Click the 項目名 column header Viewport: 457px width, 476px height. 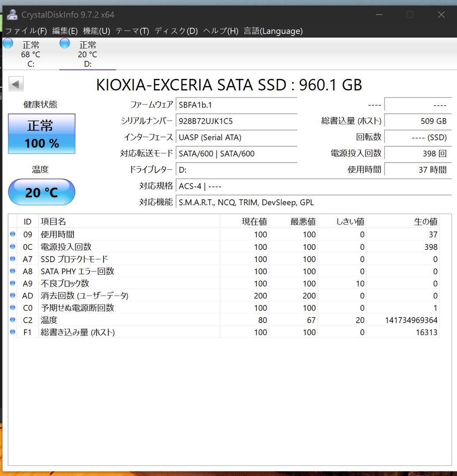pos(129,222)
